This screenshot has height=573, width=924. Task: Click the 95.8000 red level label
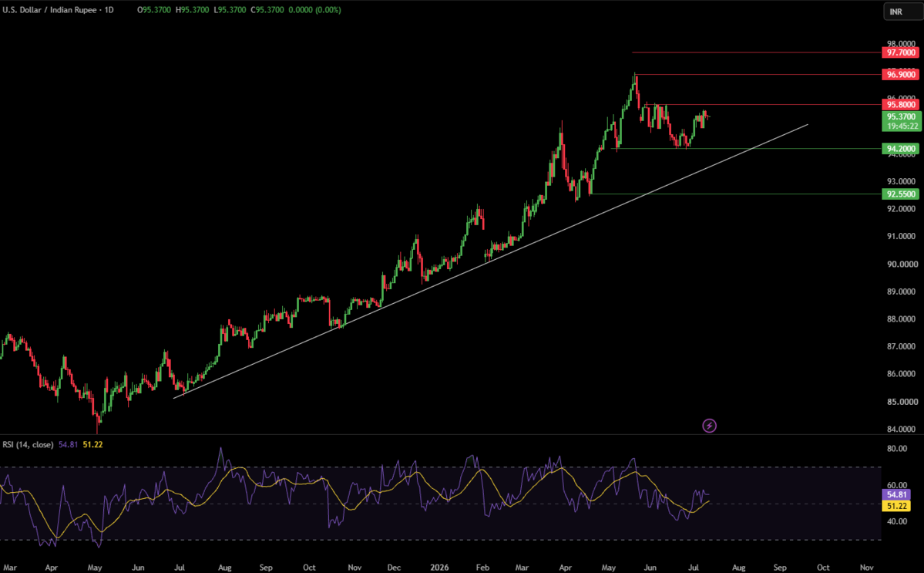click(x=900, y=104)
